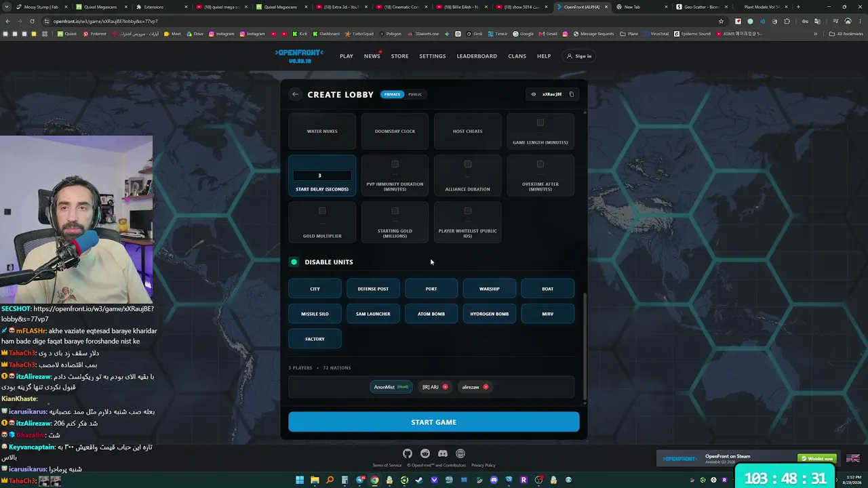
Task: Disable the MIRV unit
Action: [x=548, y=314]
